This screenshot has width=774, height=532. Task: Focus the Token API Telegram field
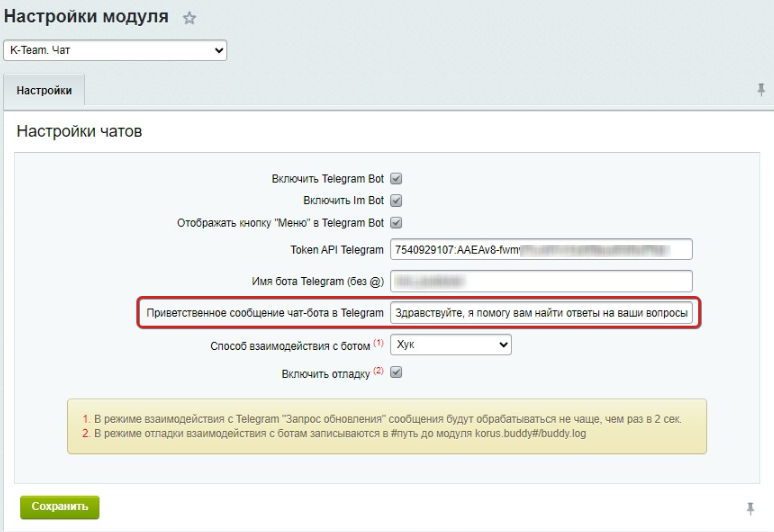[541, 250]
